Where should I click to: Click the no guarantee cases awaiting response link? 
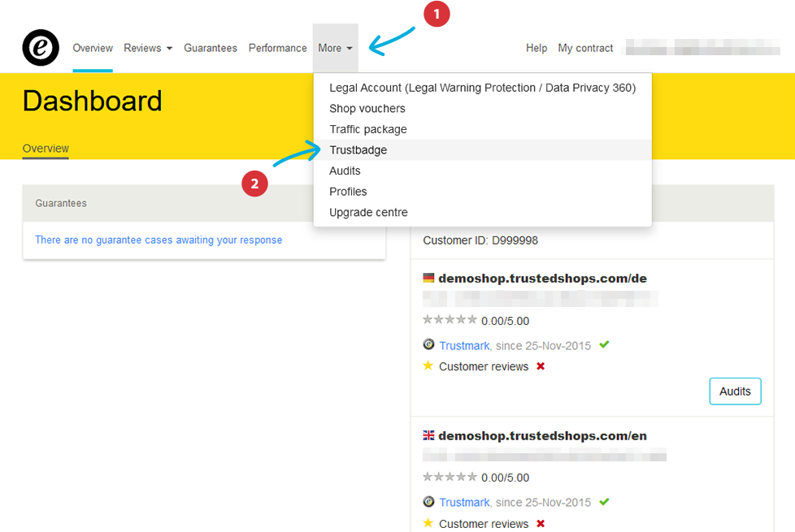pos(159,240)
